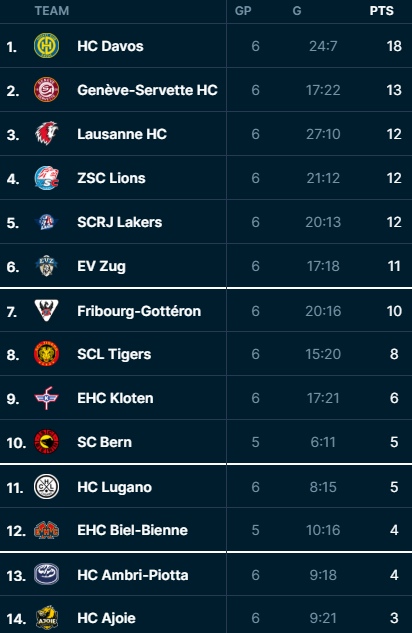Click the EV Zug crest logo
Screen dimensions: 412x633
tap(46, 266)
